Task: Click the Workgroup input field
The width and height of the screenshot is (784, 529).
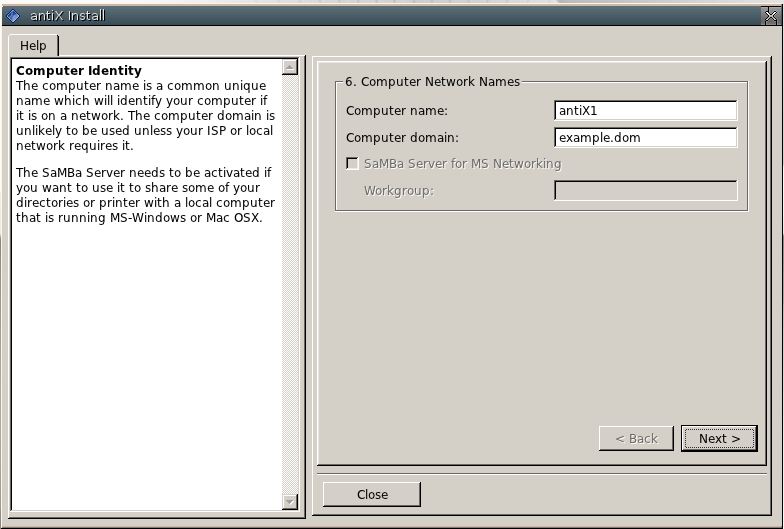Action: [x=646, y=190]
